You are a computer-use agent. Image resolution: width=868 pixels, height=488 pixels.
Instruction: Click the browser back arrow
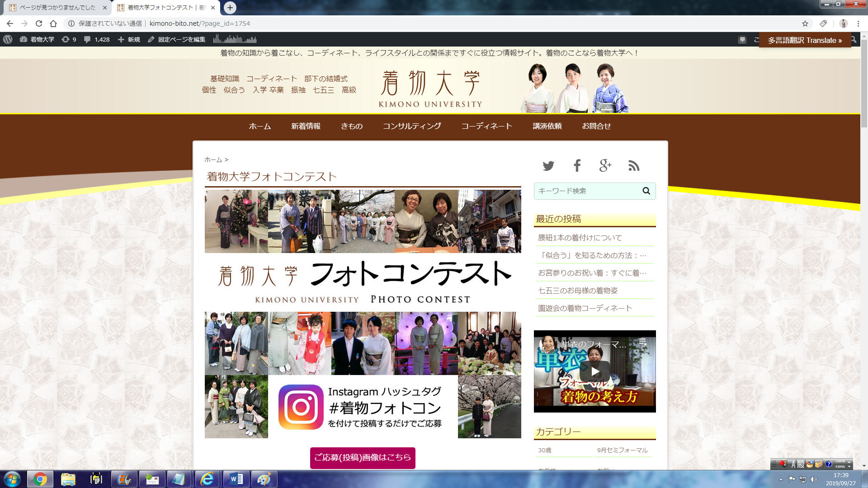point(10,23)
